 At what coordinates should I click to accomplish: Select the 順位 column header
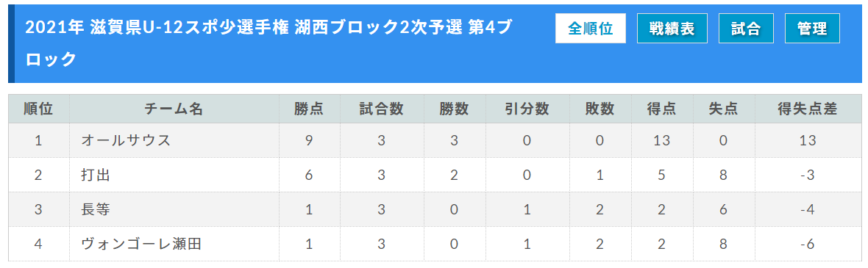[39, 109]
